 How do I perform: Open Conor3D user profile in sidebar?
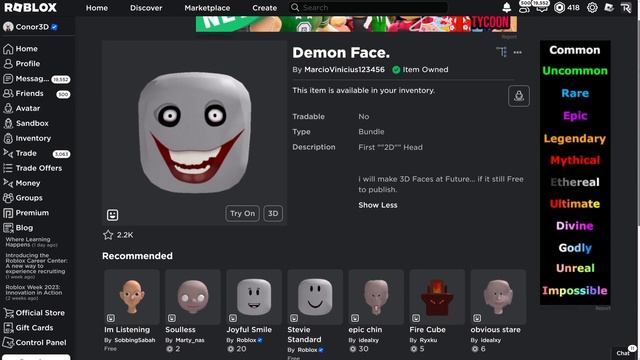[31, 27]
